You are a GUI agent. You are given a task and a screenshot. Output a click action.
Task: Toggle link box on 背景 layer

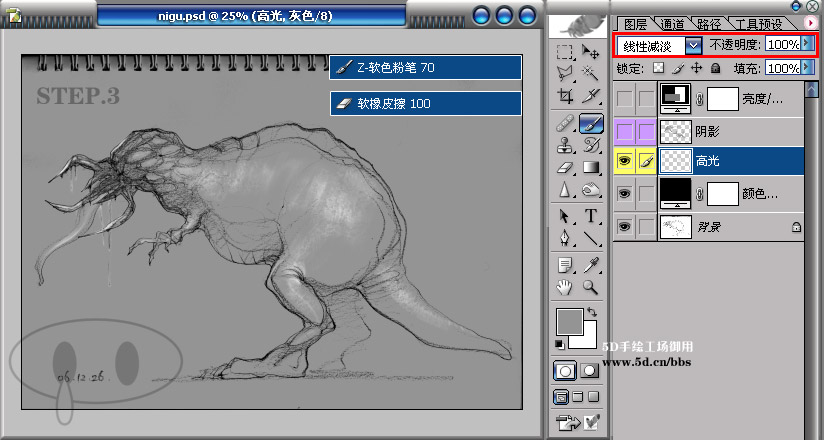point(646,227)
